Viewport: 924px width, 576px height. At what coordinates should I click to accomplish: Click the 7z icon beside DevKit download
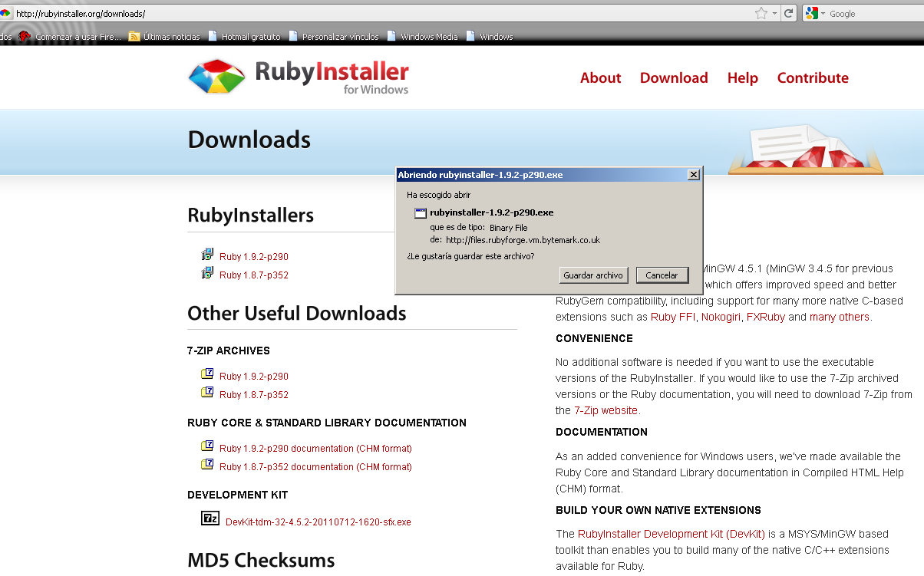(210, 518)
